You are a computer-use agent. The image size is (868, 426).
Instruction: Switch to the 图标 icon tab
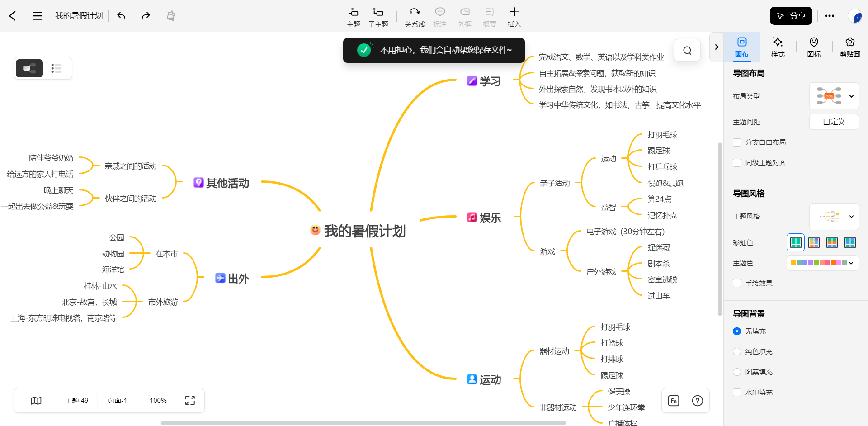(814, 47)
